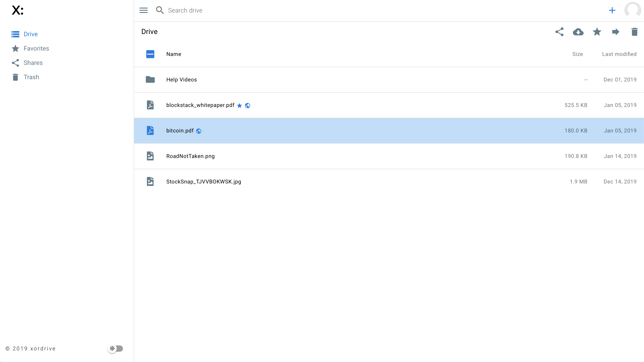
Task: Sort by Last modified column header
Action: (x=619, y=54)
